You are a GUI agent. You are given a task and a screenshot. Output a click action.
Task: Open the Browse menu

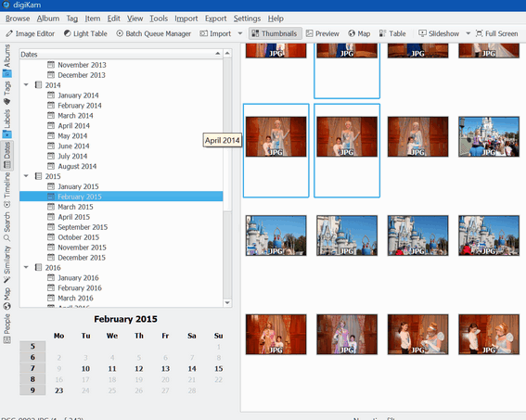pyautogui.click(x=18, y=19)
